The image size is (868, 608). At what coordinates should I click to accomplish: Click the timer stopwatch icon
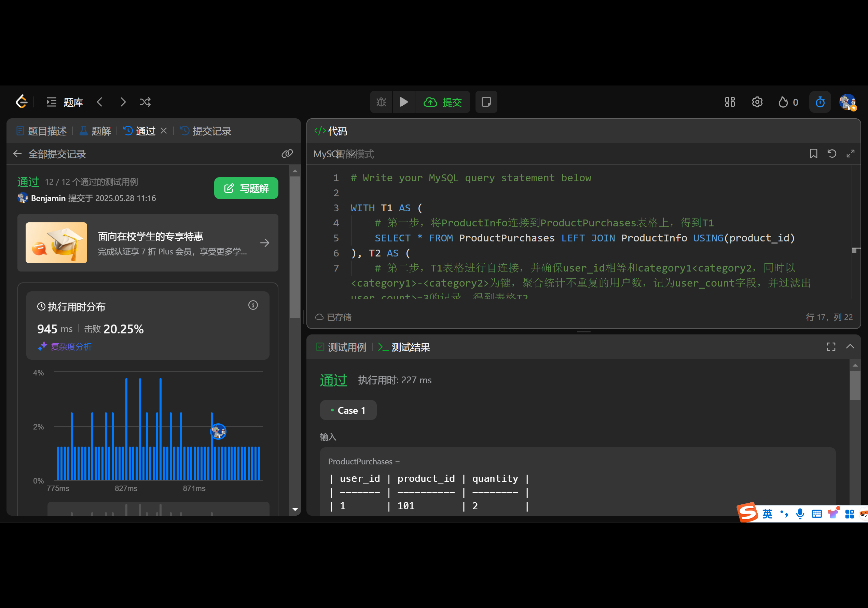pos(819,102)
